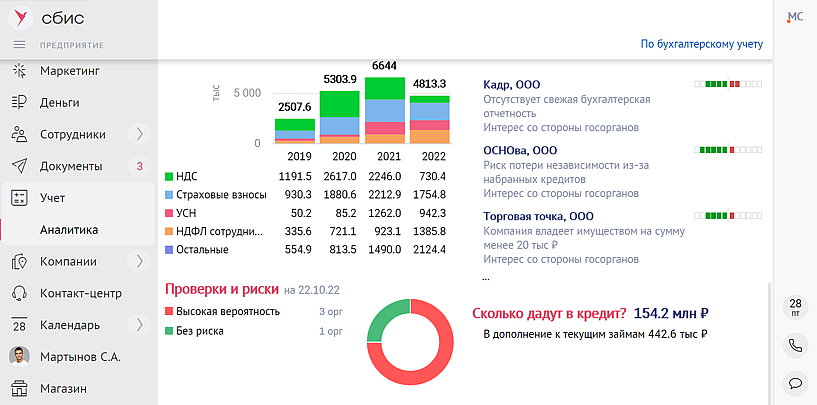Select the Аналитика menu item
The image size is (817, 405).
point(69,230)
